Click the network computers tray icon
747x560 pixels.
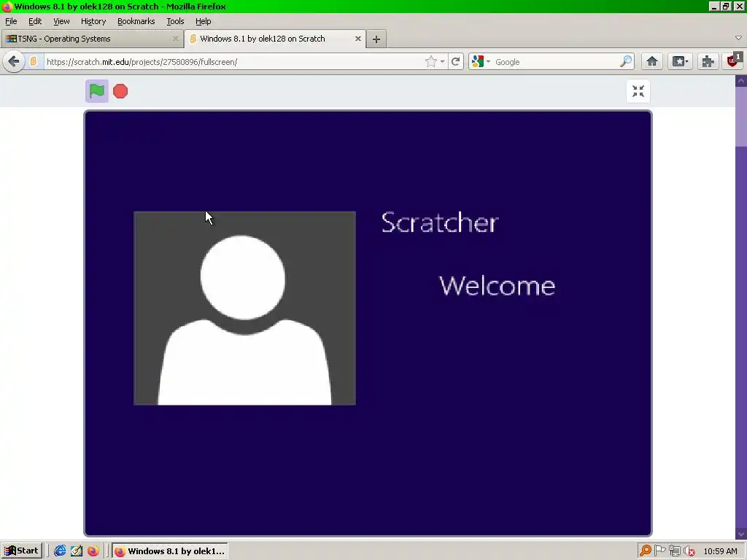(x=675, y=551)
